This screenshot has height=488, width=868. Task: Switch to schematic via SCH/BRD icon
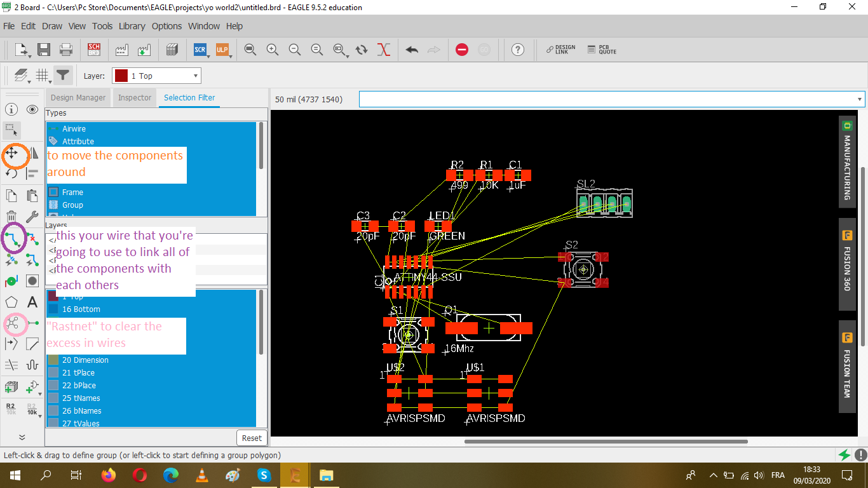point(94,50)
